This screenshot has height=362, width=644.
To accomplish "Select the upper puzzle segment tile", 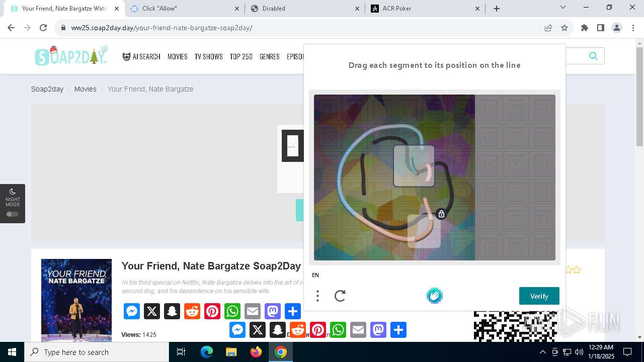I will click(414, 166).
